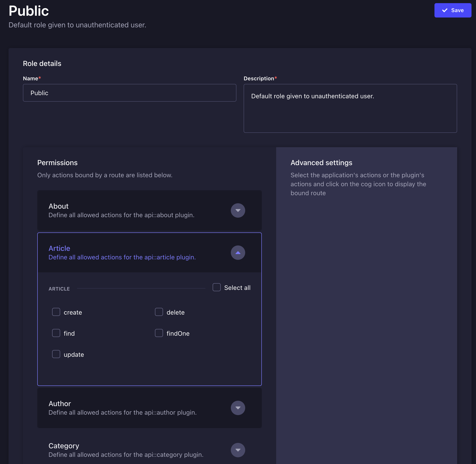
Task: Expand the About permissions section
Action: (x=238, y=210)
